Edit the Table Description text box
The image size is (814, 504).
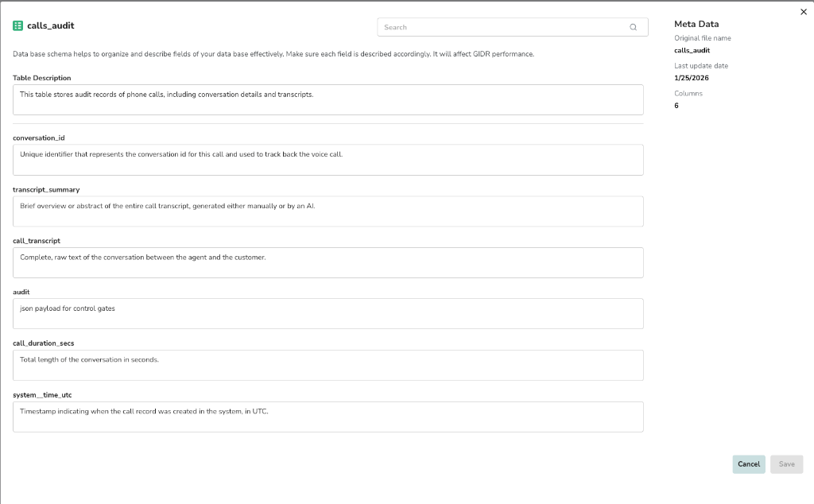327,99
